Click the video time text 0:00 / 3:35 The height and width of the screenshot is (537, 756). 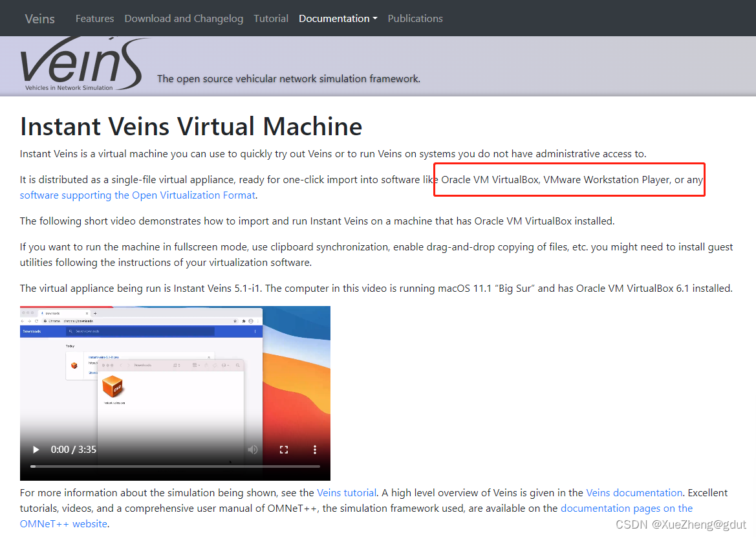[73, 450]
